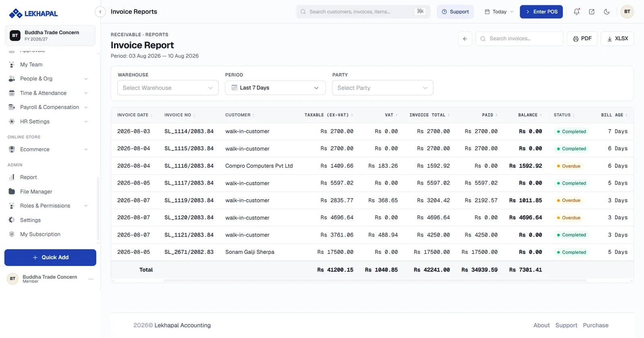Open the About footer link

(541, 325)
